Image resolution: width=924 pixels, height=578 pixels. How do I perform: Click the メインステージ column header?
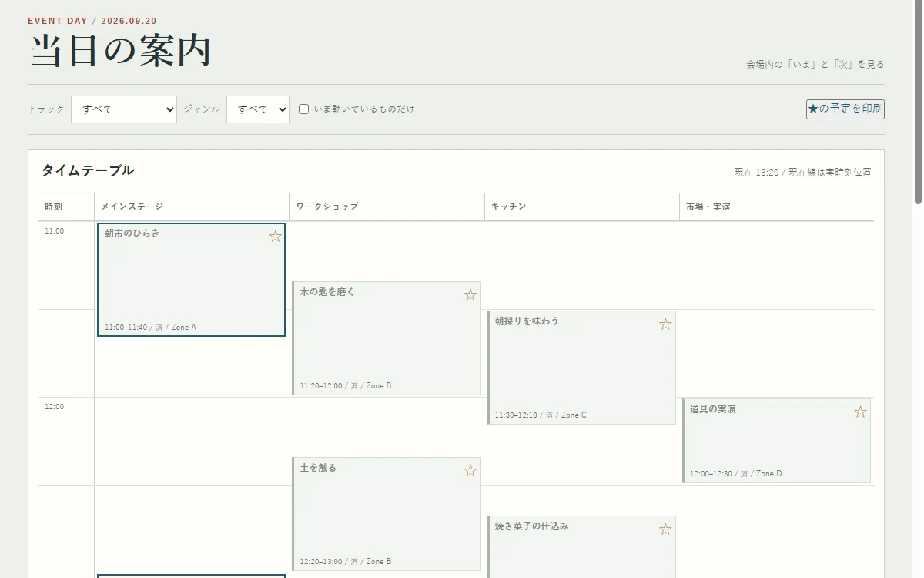point(192,207)
